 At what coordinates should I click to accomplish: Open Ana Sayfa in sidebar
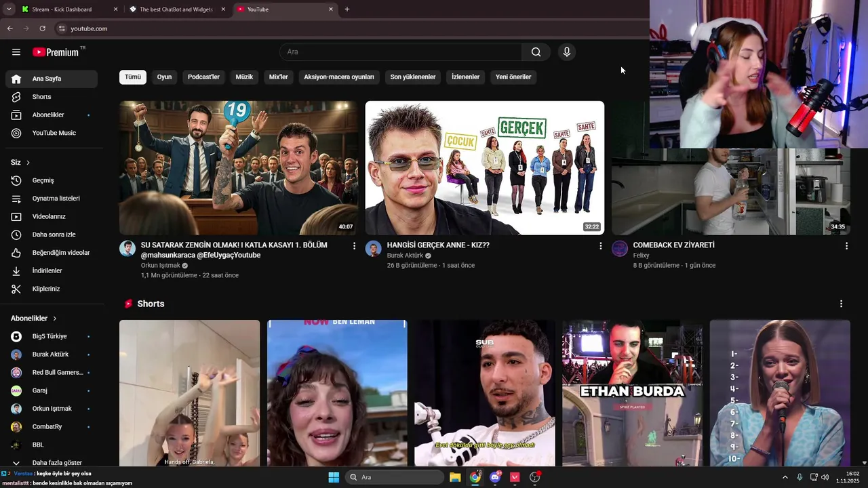pyautogui.click(x=52, y=79)
